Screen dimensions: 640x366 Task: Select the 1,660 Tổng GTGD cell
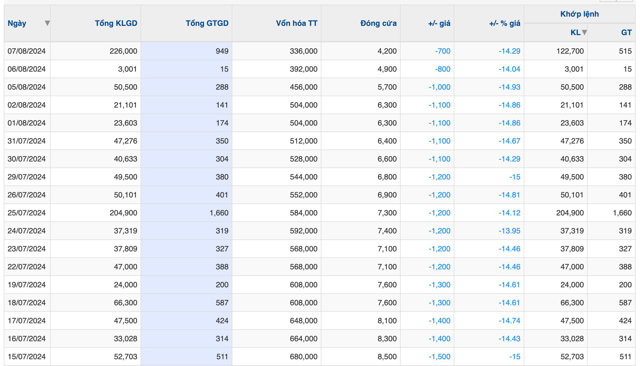(x=219, y=213)
